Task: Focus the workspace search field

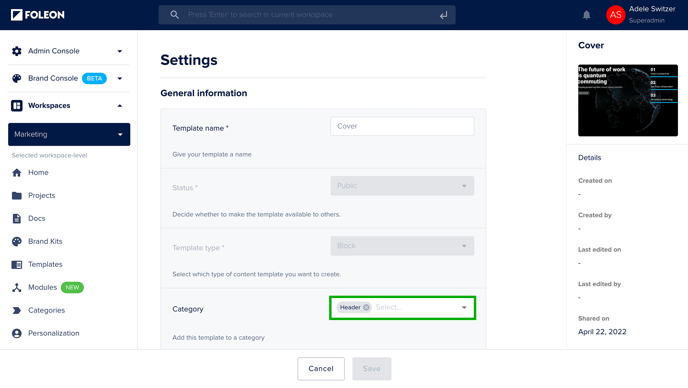Action: 307,15
